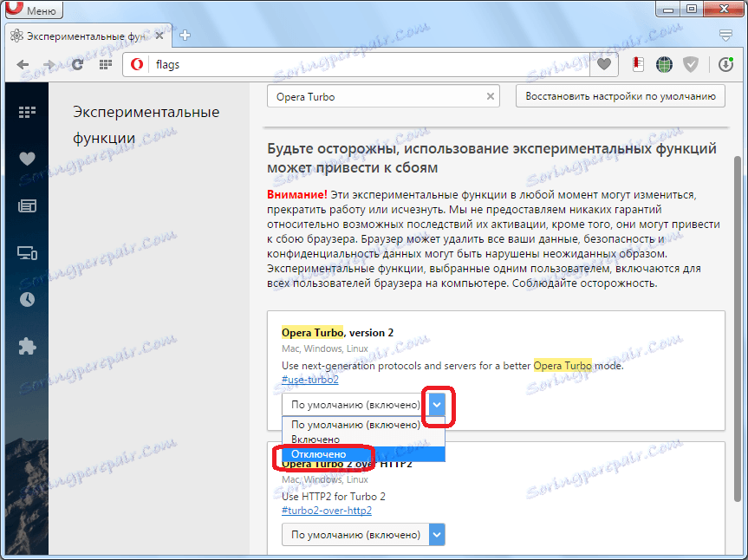The width and height of the screenshot is (748, 560).
Task: Maximize the Opera window
Action: [692, 9]
